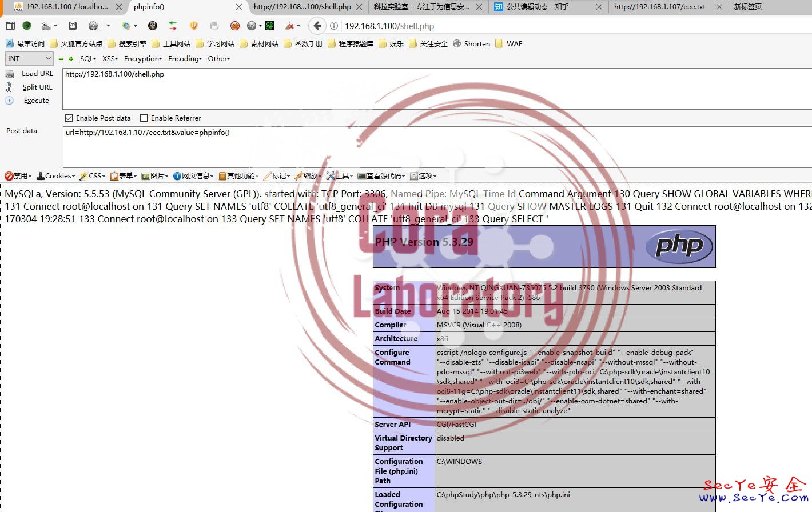Expand the Encoding menu in HackBar

[185, 59]
